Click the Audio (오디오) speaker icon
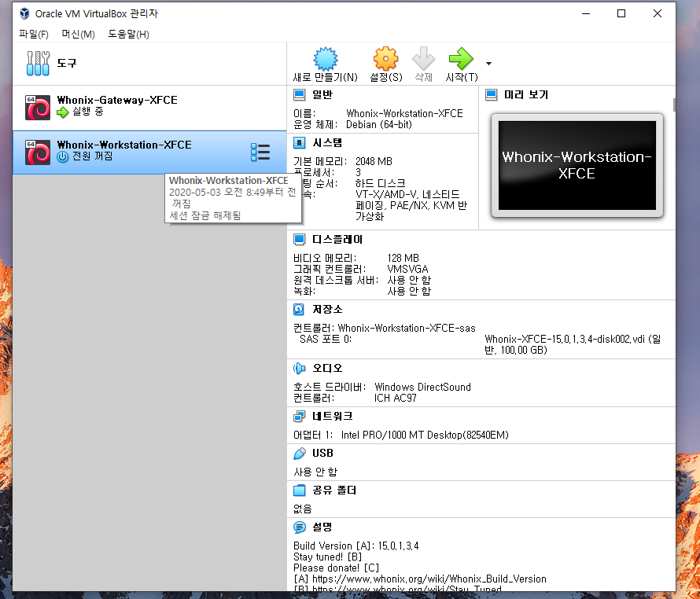Image resolution: width=700 pixels, height=599 pixels. pos(299,368)
